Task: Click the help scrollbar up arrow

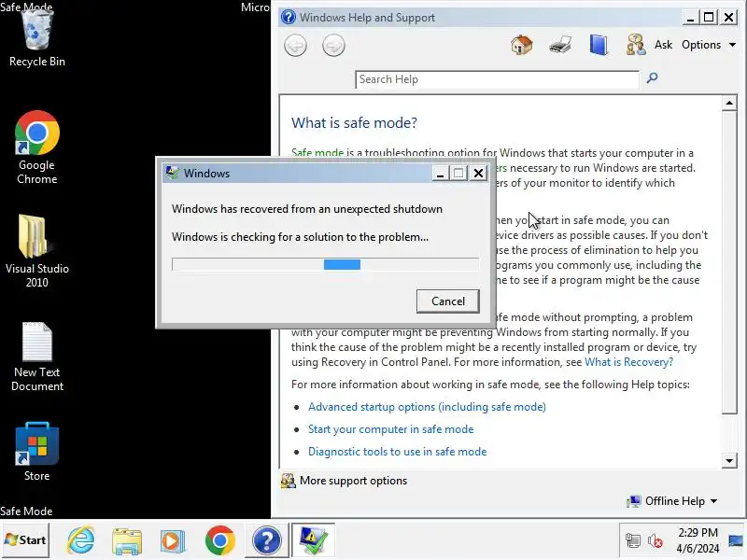Action: click(729, 103)
